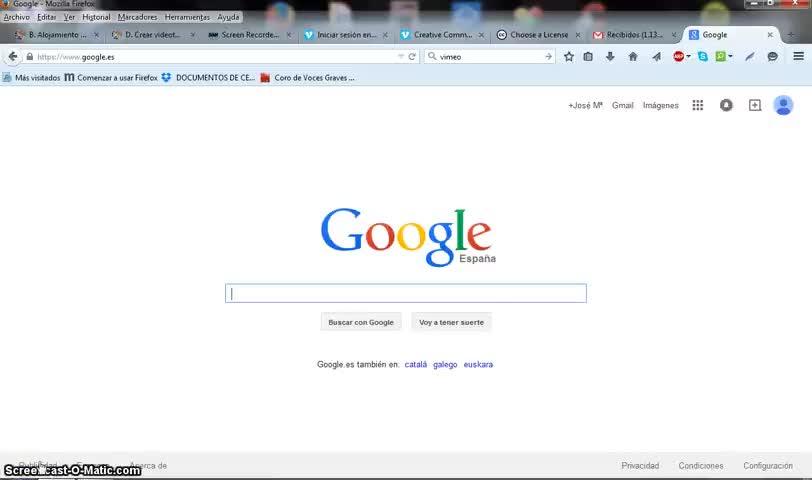Open the Google account avatar
The image size is (812, 480).
click(x=783, y=105)
